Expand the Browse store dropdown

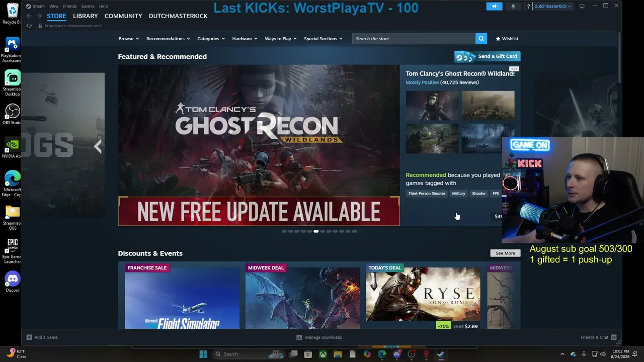coord(128,39)
